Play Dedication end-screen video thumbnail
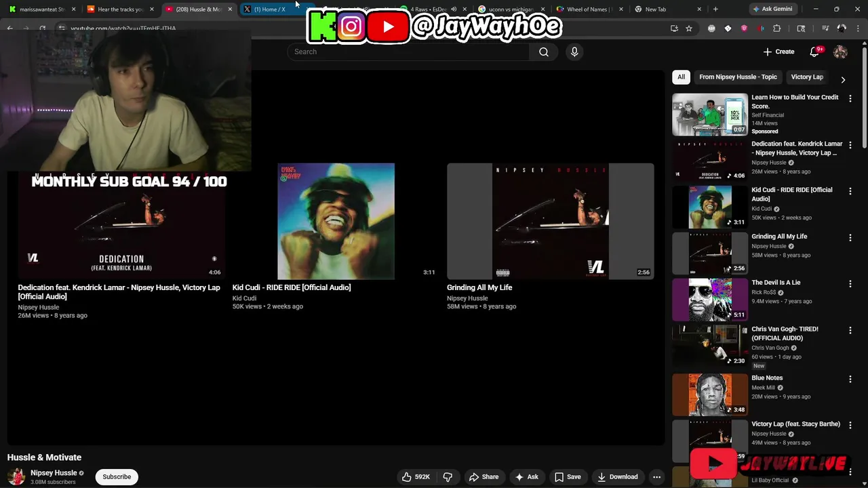Image resolution: width=868 pixels, height=488 pixels. click(x=122, y=221)
